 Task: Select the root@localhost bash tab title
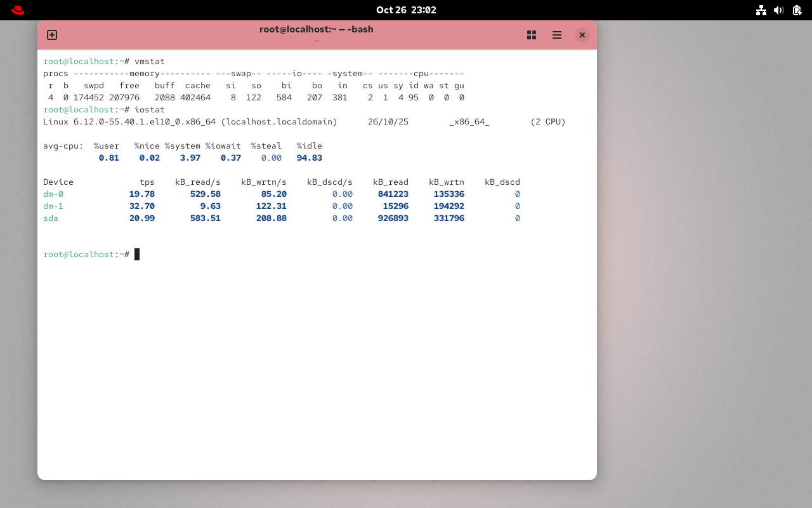tap(316, 29)
